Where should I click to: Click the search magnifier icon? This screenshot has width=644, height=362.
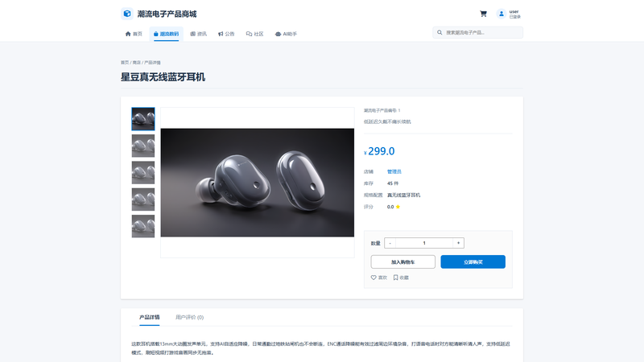(x=440, y=32)
